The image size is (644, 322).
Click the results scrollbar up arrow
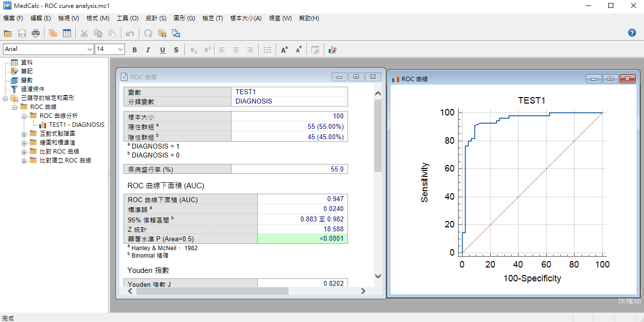[378, 93]
